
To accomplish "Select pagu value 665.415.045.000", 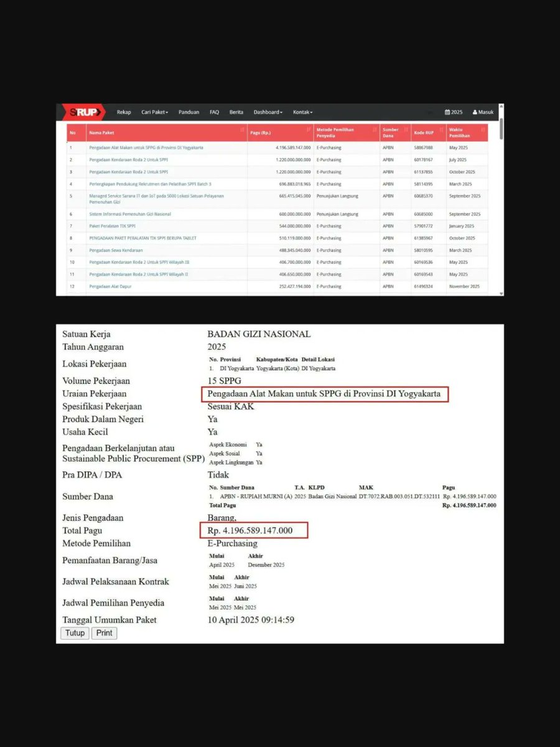I will pos(294,196).
